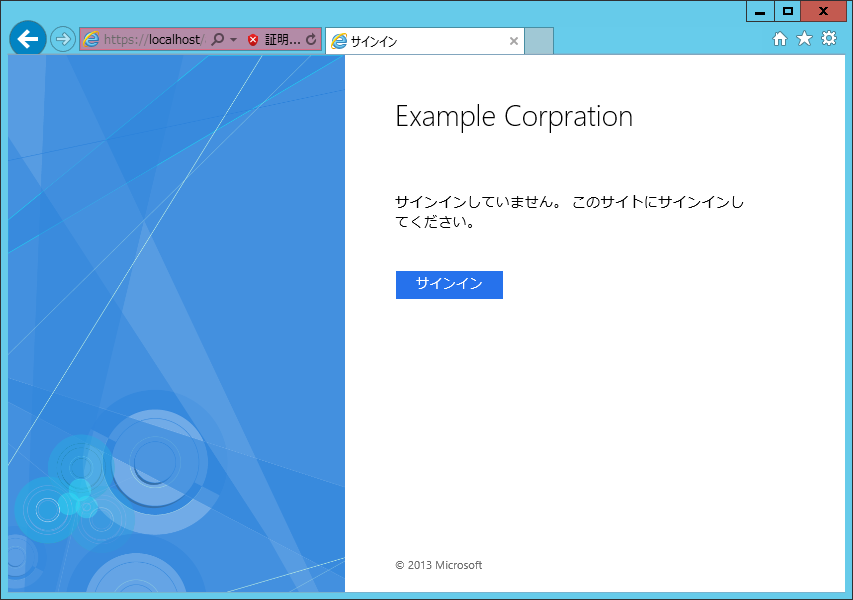Viewport: 853px width, 600px height.
Task: Close the サインイン tab
Action: (x=514, y=41)
